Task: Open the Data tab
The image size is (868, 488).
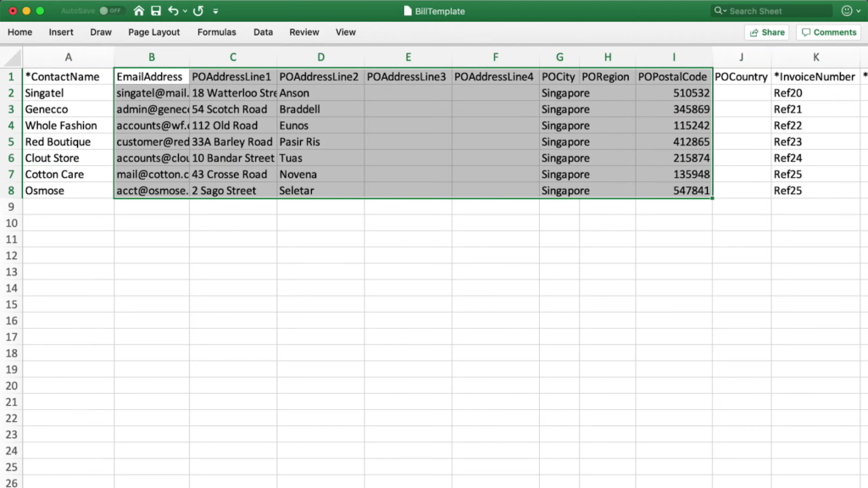Action: [264, 32]
